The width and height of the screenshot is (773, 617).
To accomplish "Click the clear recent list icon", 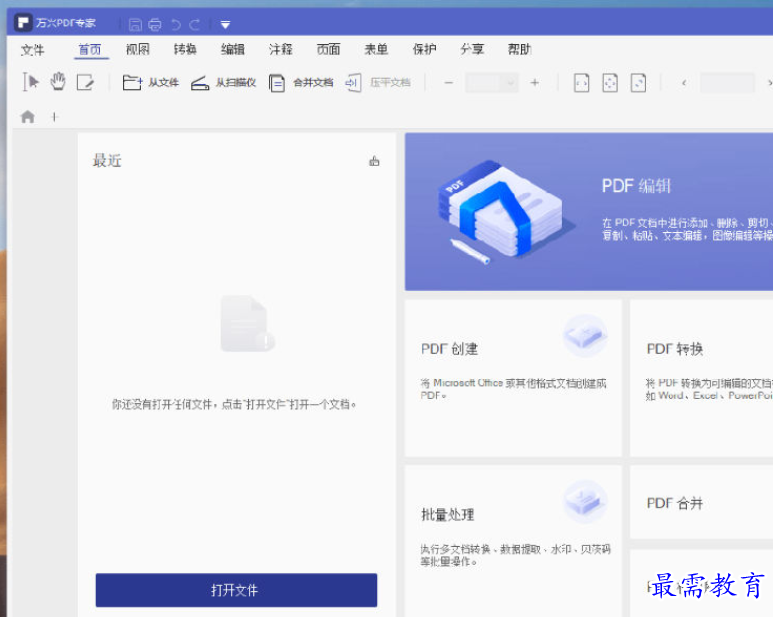I will point(375,161).
